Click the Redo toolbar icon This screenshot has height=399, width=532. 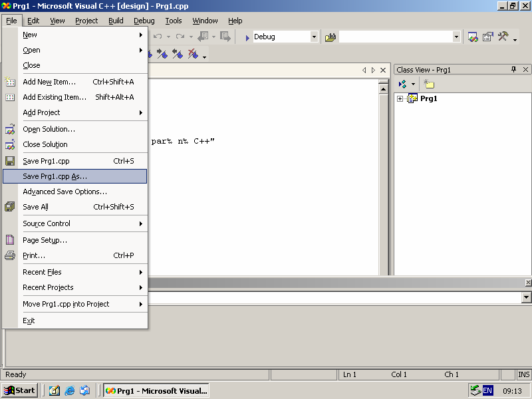180,37
